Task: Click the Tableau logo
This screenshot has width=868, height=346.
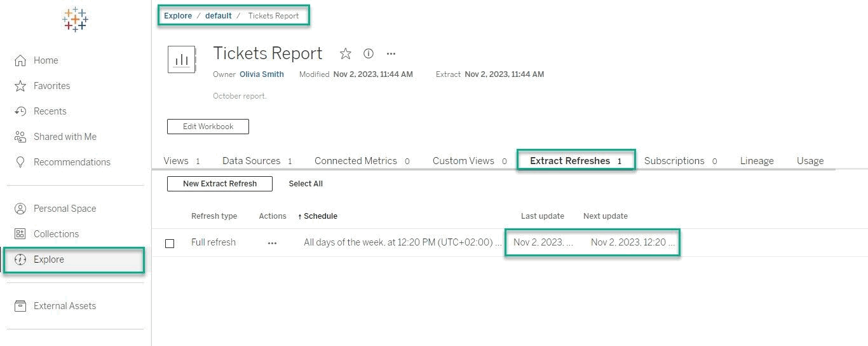Action: [75, 20]
